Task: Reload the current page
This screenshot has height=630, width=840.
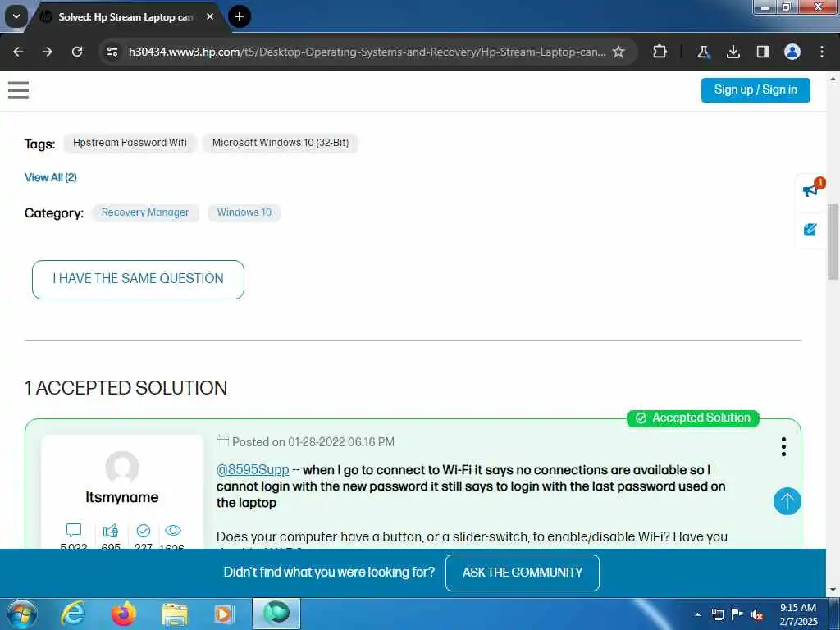Action: 77,52
